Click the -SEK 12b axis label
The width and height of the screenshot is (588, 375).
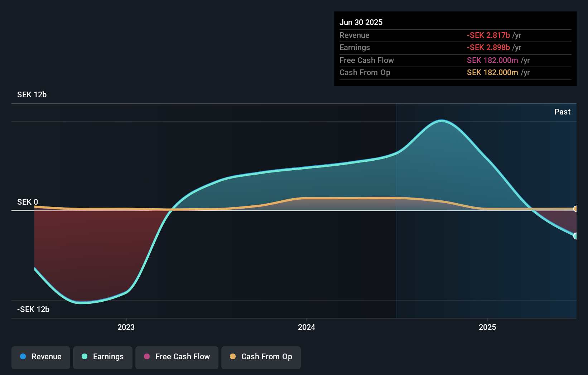[33, 310]
